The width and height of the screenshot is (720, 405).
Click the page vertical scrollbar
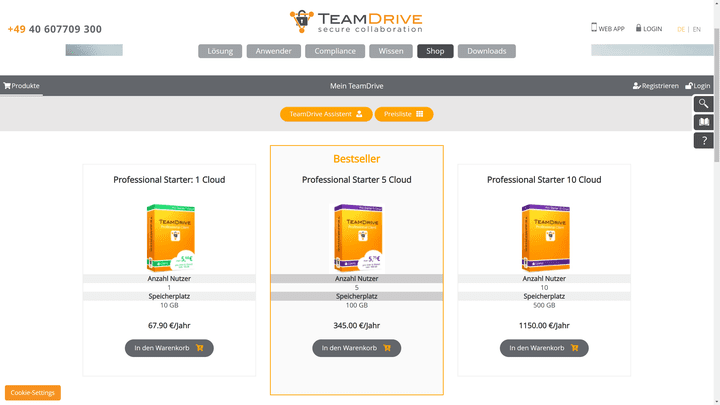717,95
